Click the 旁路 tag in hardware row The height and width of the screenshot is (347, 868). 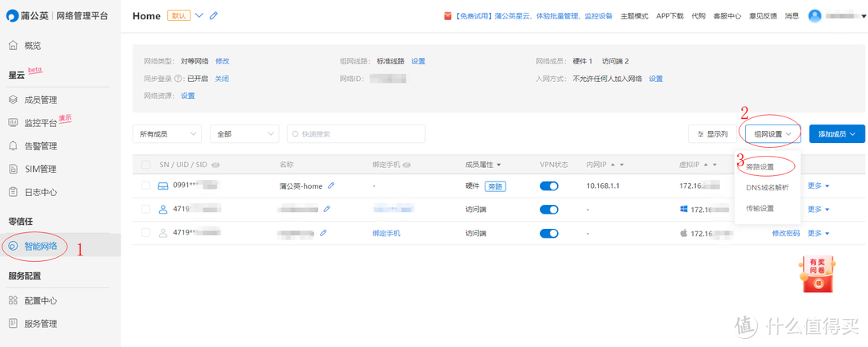pos(495,186)
